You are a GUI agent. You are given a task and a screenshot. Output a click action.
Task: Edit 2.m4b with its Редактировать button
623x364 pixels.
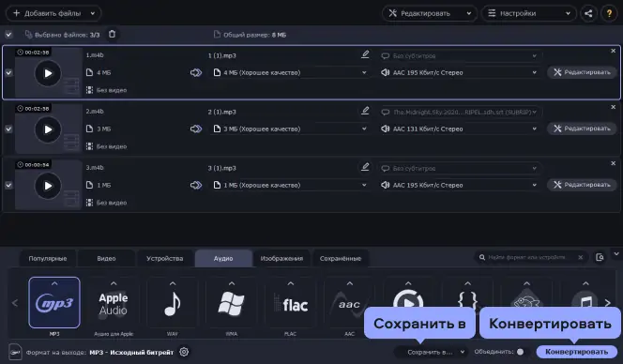click(x=582, y=129)
